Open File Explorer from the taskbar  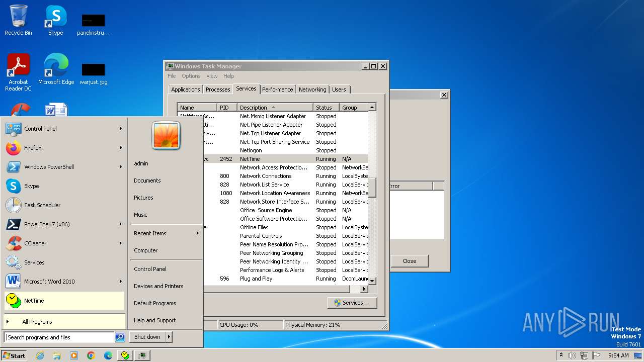(57, 355)
